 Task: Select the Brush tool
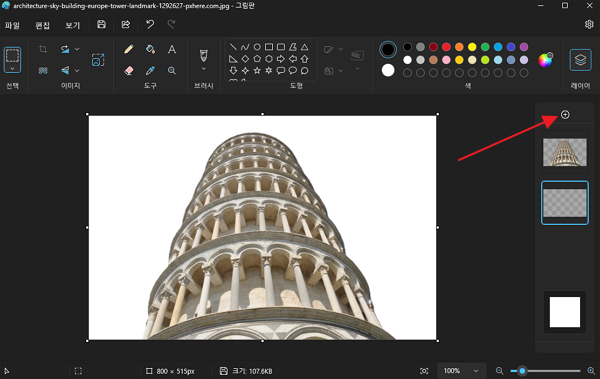tap(204, 56)
